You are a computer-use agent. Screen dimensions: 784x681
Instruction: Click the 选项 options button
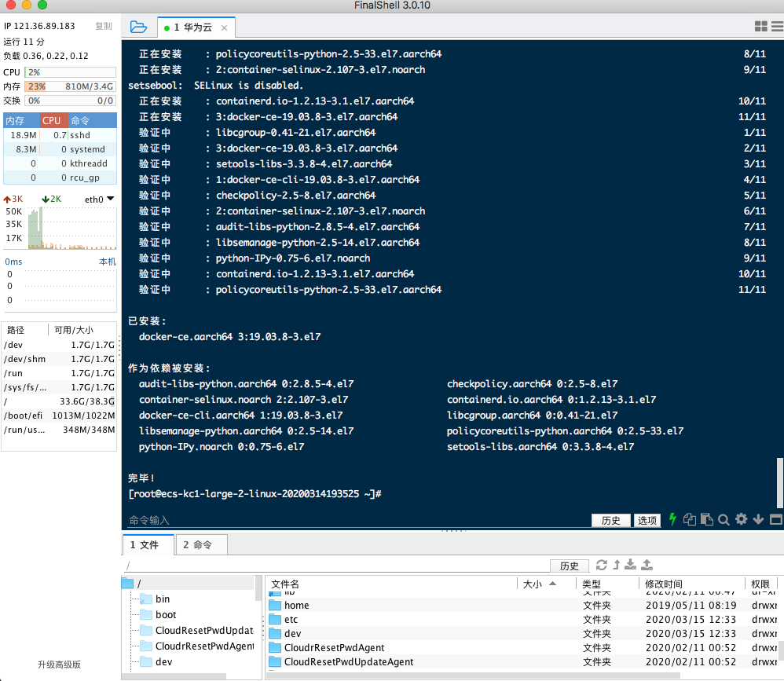tap(647, 520)
